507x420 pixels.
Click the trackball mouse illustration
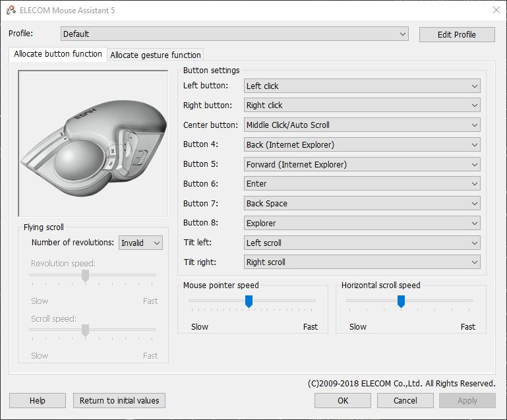coord(94,144)
